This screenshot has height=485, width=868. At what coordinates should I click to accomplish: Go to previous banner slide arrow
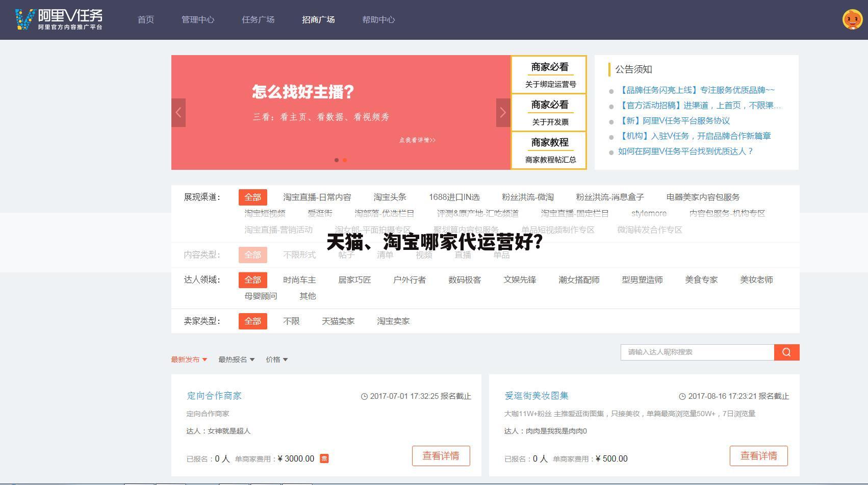point(178,113)
